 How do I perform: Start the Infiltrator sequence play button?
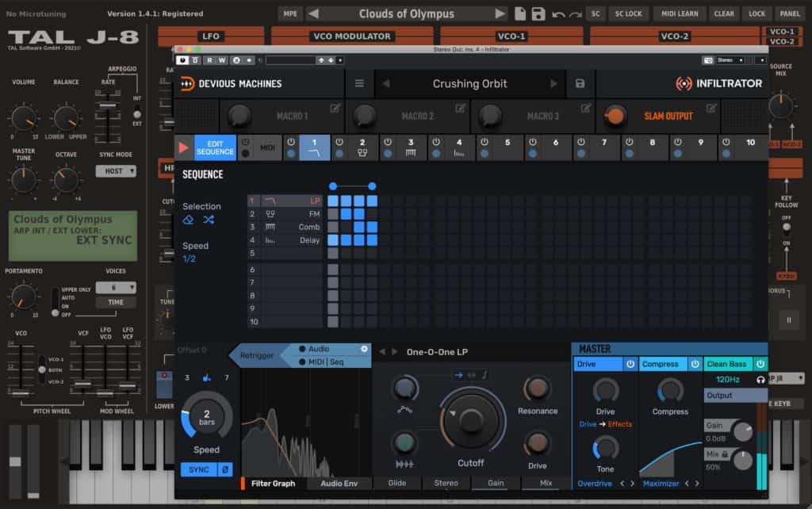(x=184, y=148)
